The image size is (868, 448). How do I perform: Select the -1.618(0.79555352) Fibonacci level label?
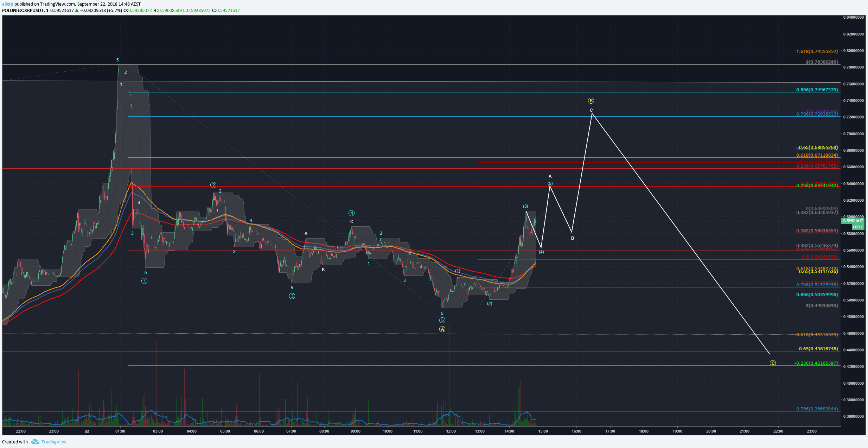click(816, 52)
